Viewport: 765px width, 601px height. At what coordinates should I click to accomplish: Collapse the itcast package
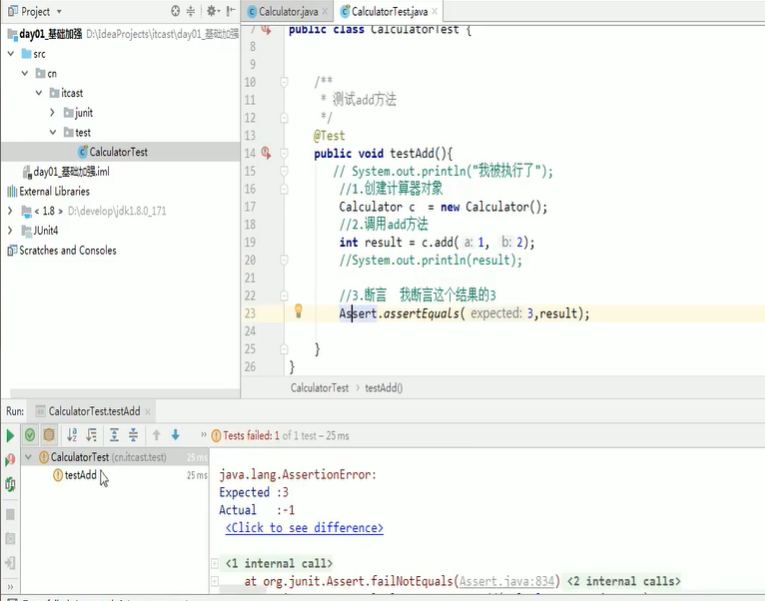pos(39,93)
